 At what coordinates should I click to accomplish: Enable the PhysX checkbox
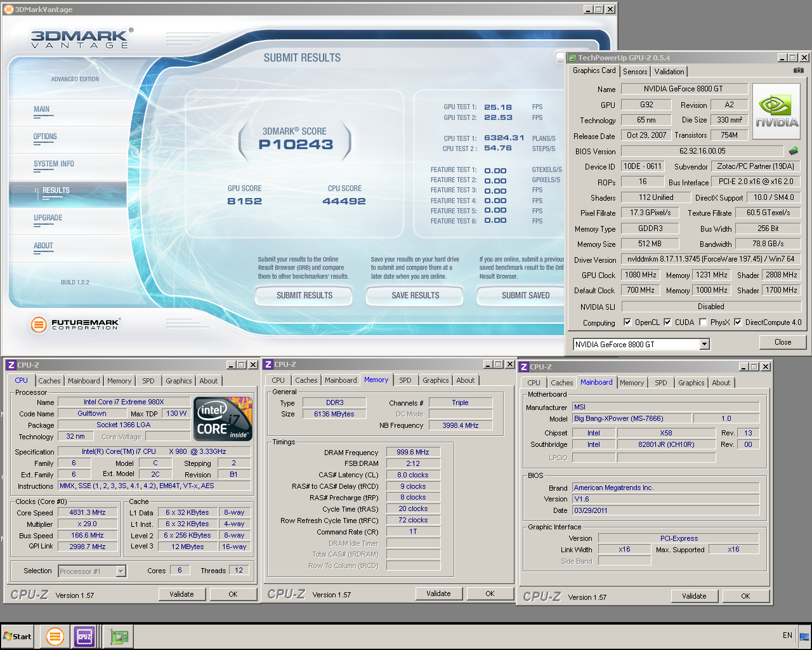click(x=703, y=322)
